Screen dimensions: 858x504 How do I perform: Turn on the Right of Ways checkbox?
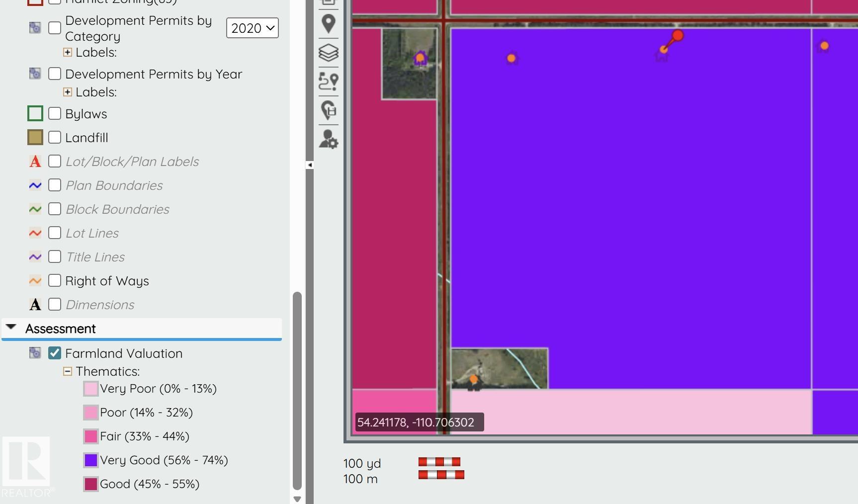[55, 281]
